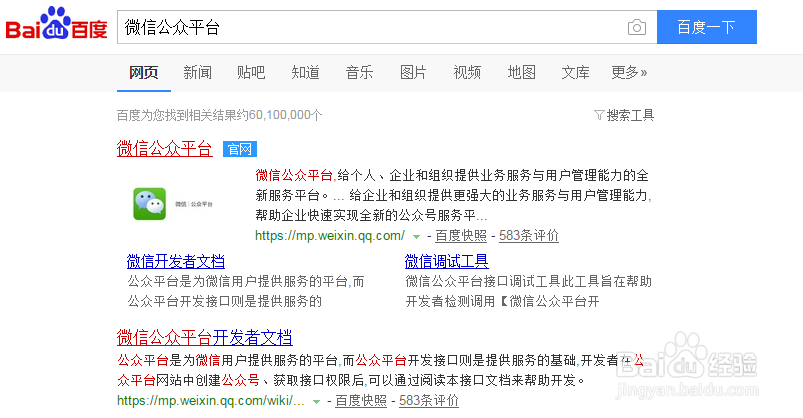Select the 网页 tab

(143, 73)
